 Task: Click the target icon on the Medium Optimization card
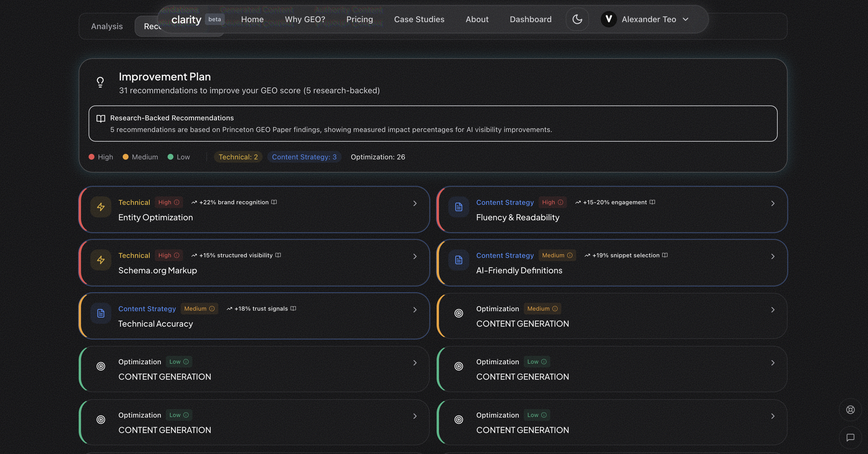point(458,313)
